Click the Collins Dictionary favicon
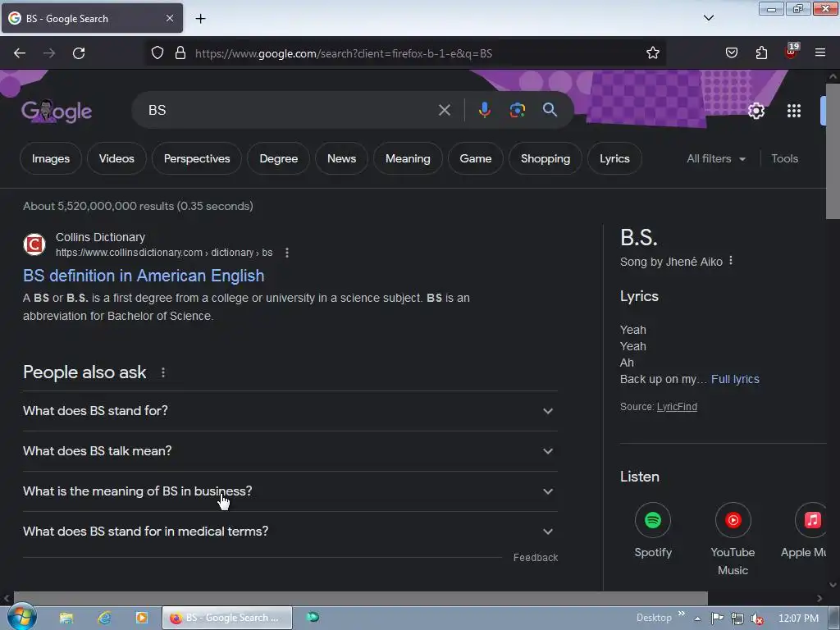This screenshot has height=630, width=840. click(x=34, y=244)
